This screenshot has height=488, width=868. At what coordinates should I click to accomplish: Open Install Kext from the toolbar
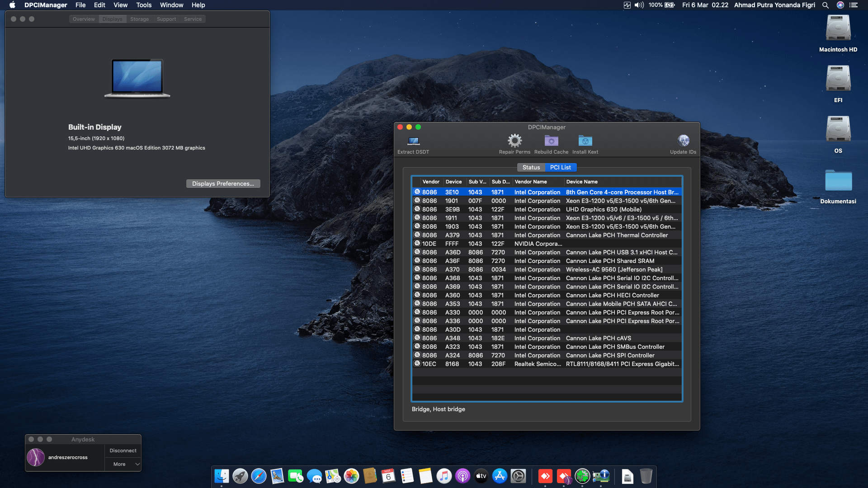pyautogui.click(x=585, y=141)
